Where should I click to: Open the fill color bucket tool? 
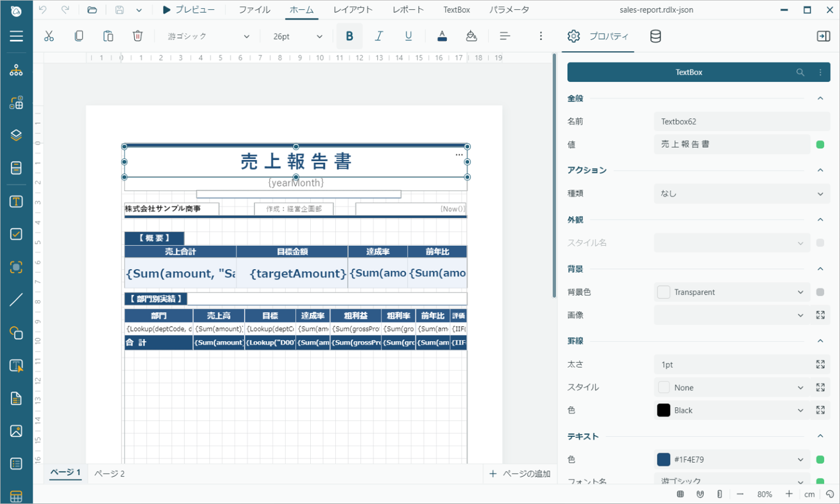click(x=471, y=36)
